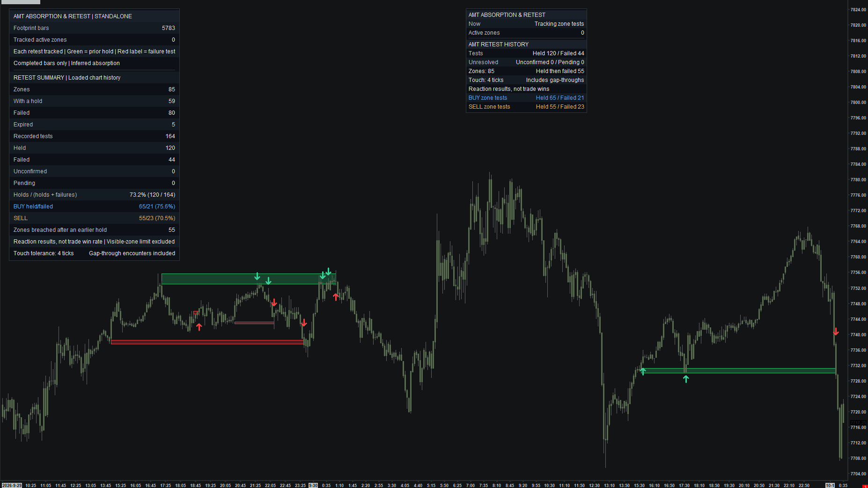Click the 'Tracked active zones' row

[x=94, y=40]
